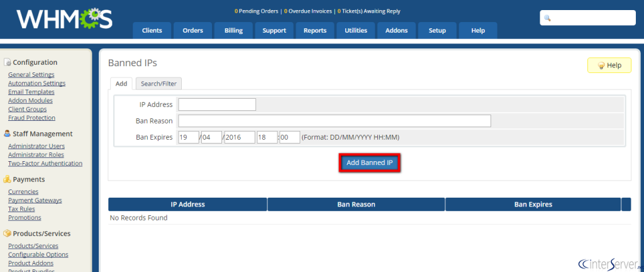Open the Billing menu
Screen dimensions: 644x272
pyautogui.click(x=234, y=30)
